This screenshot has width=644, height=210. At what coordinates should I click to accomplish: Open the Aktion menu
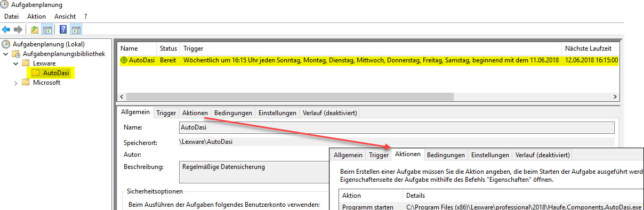pos(36,17)
